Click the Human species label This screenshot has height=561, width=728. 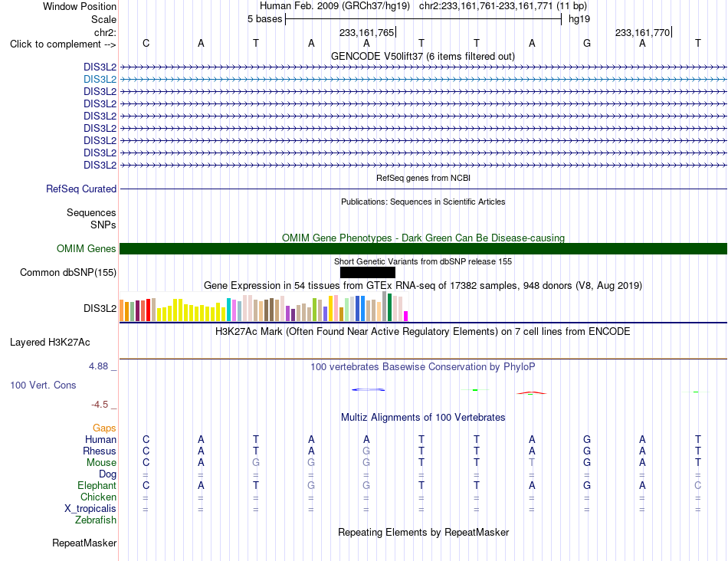[100, 439]
